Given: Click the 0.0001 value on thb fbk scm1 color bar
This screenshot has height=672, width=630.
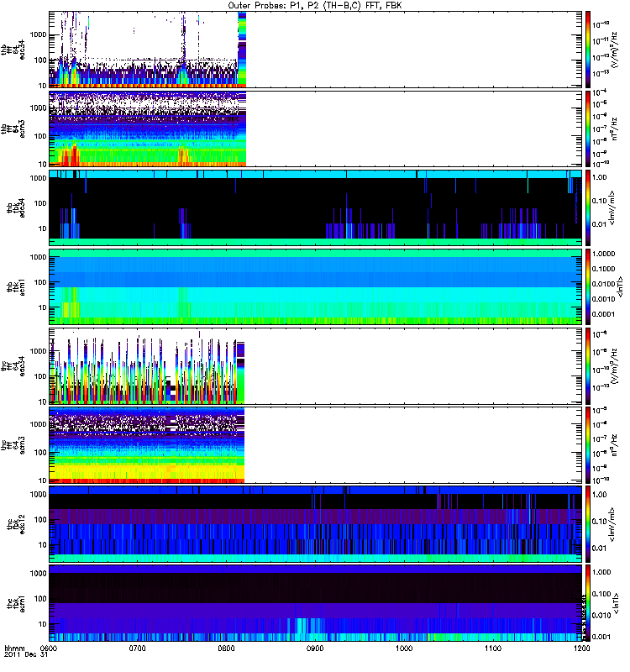Looking at the screenshot, I should [x=603, y=314].
